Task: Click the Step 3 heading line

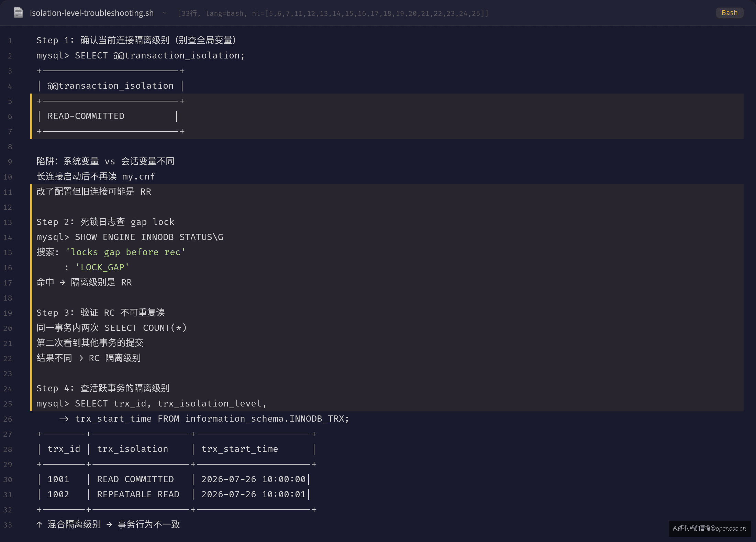Action: 101,313
